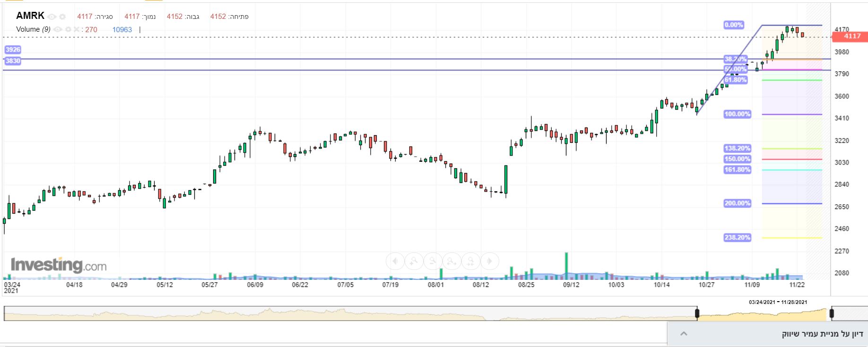Click magnifier button with double plus
The width and height of the screenshot is (868, 347).
point(471,261)
